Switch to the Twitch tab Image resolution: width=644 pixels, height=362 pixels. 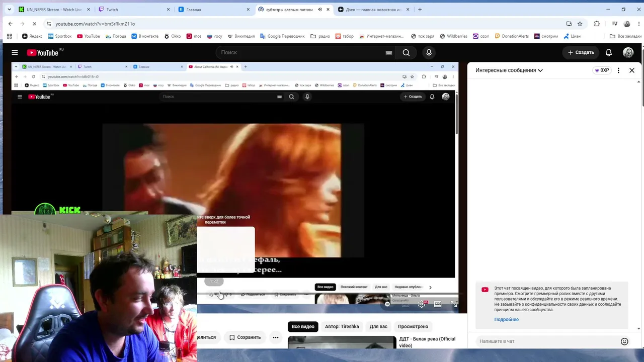tap(134, 10)
